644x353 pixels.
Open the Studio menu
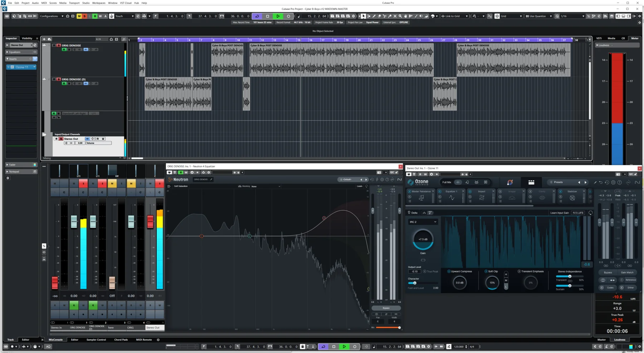(86, 3)
